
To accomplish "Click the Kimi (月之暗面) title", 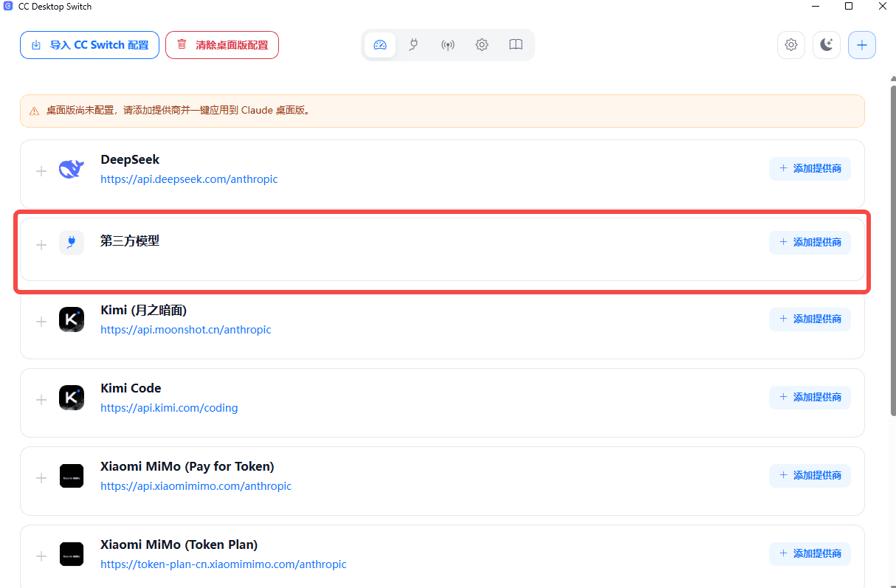I will [143, 310].
